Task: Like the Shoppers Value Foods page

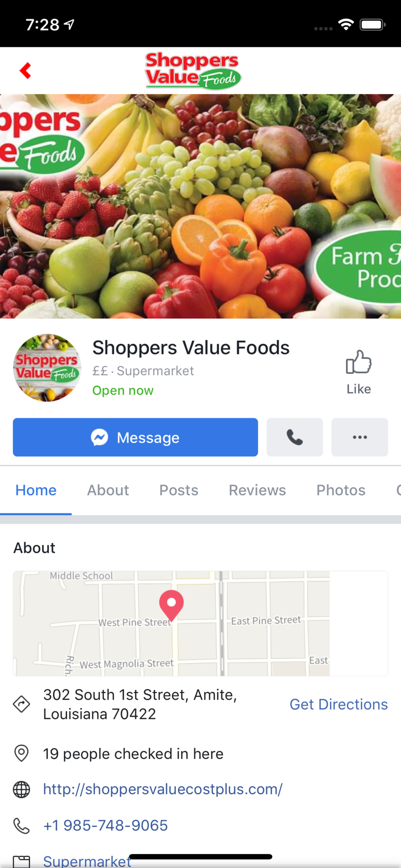Action: (358, 372)
